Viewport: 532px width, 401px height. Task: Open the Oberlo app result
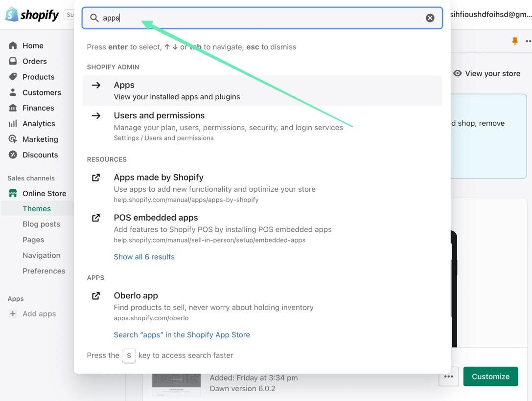pos(136,295)
